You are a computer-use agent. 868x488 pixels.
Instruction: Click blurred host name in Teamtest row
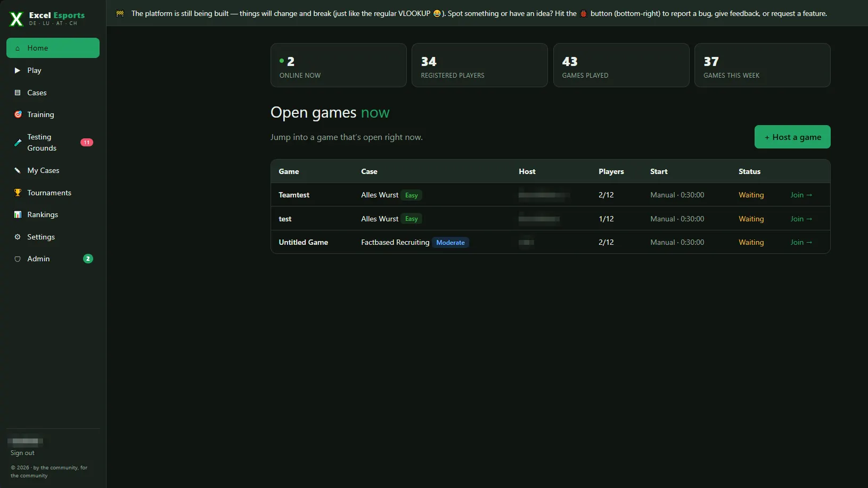point(544,195)
